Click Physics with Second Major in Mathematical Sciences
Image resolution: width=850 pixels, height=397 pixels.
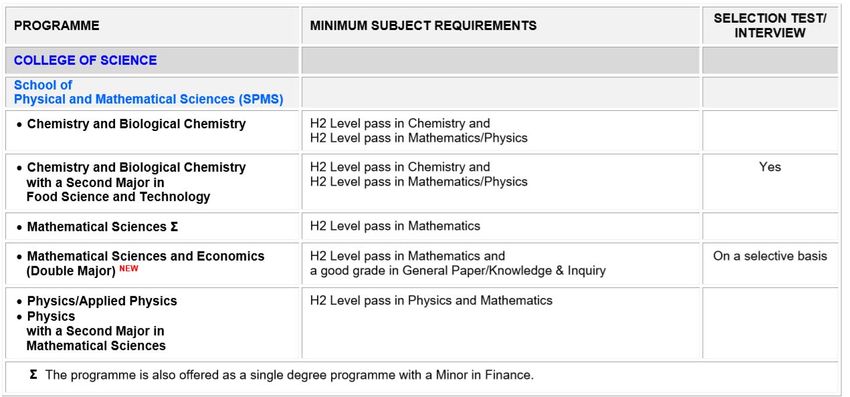click(95, 331)
